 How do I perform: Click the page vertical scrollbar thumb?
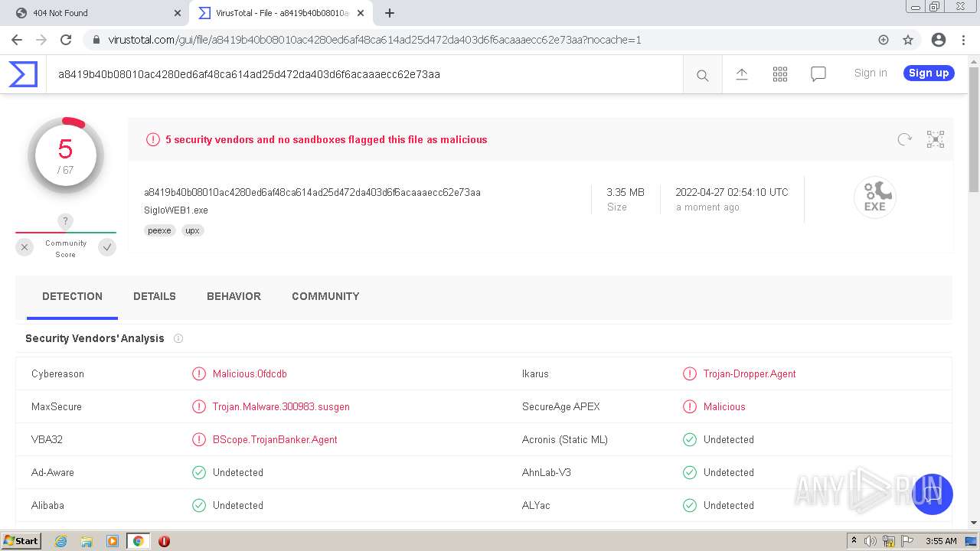coord(974,129)
